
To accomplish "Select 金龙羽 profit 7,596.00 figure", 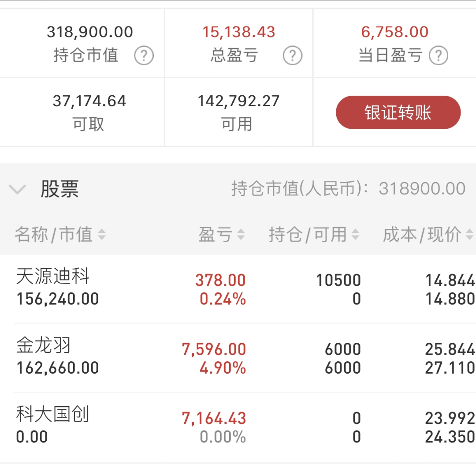I will pos(214,349).
